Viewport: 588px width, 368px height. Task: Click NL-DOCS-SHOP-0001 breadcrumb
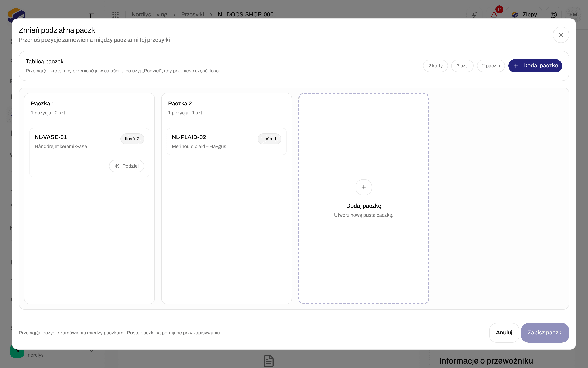click(x=247, y=15)
